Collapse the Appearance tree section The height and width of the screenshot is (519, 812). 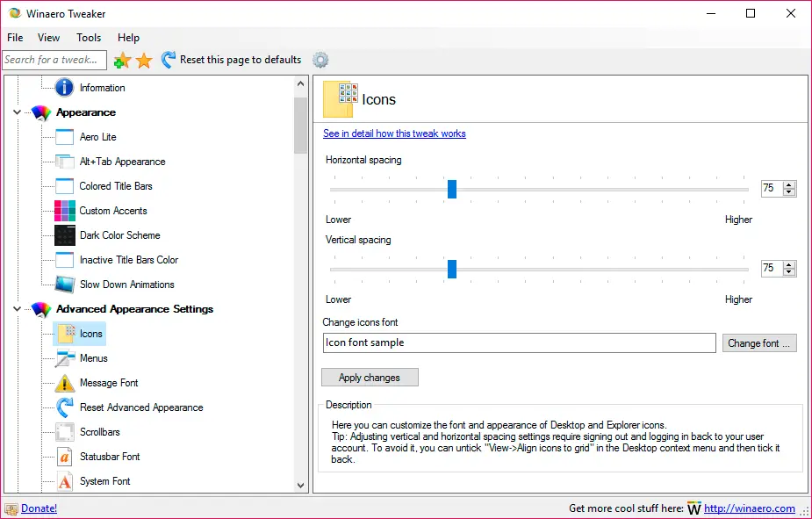(x=17, y=112)
